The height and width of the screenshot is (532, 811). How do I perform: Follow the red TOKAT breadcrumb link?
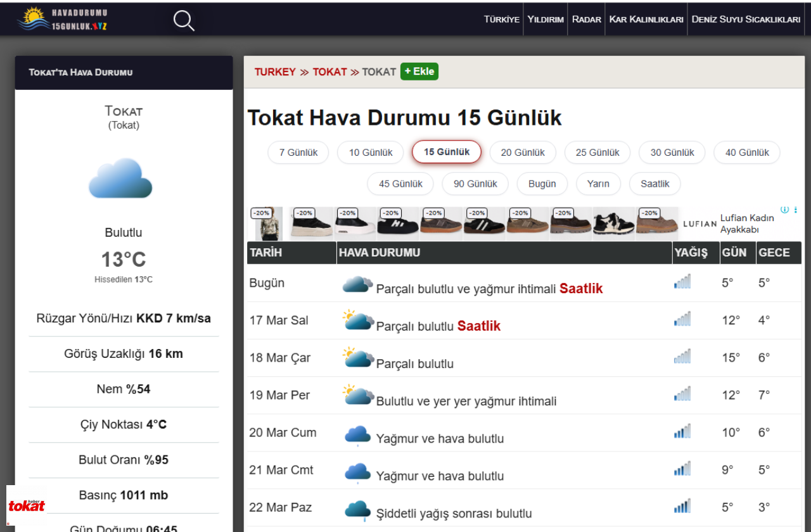329,72
